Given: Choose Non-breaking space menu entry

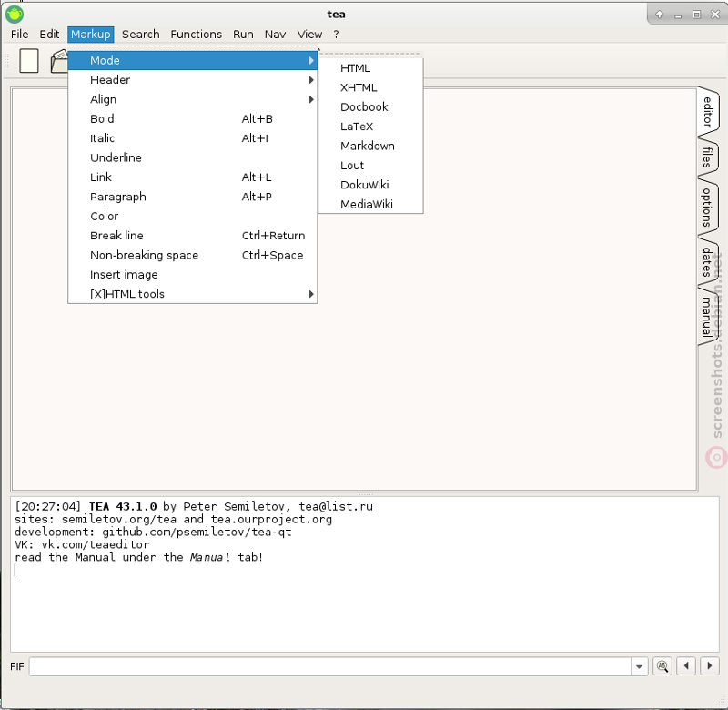Looking at the screenshot, I should 193,256.
